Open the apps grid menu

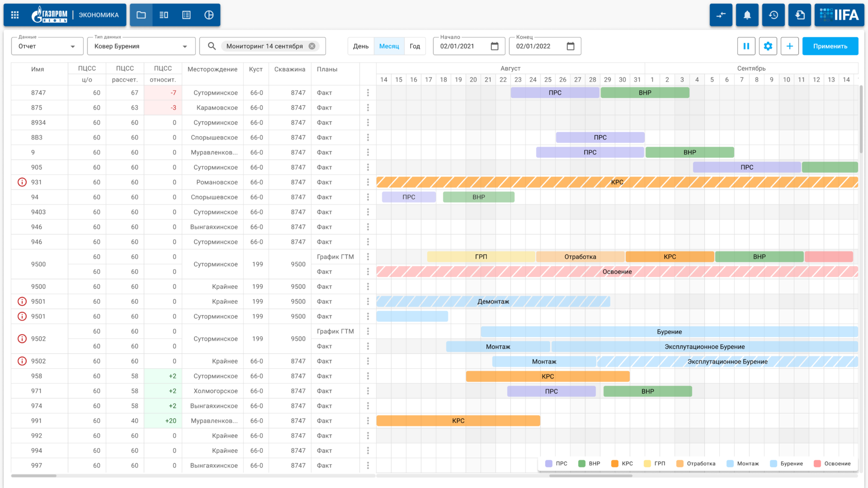point(15,15)
